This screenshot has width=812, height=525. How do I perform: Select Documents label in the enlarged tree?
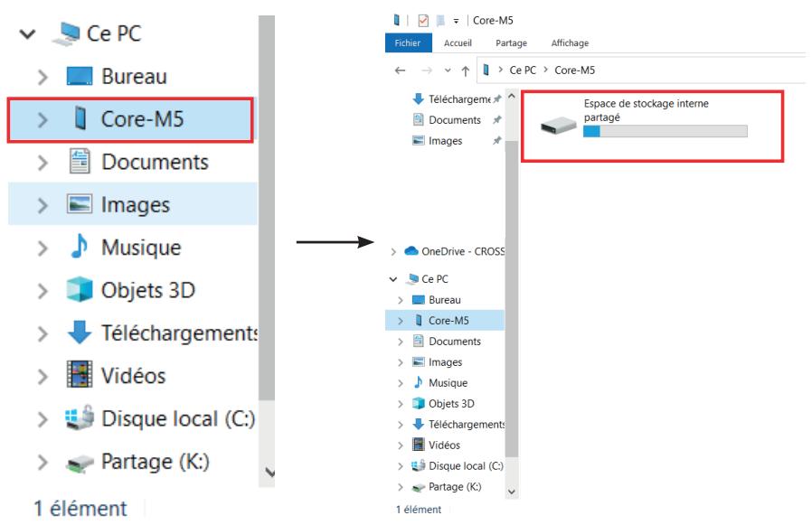point(155,162)
